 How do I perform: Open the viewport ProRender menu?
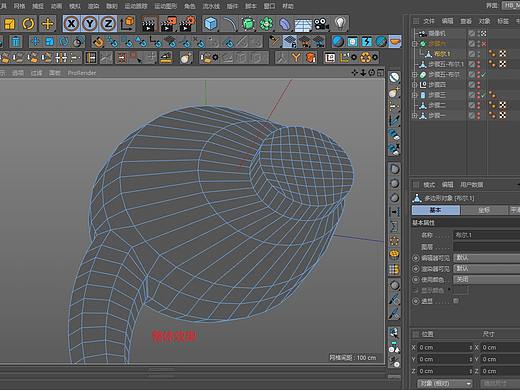point(82,73)
